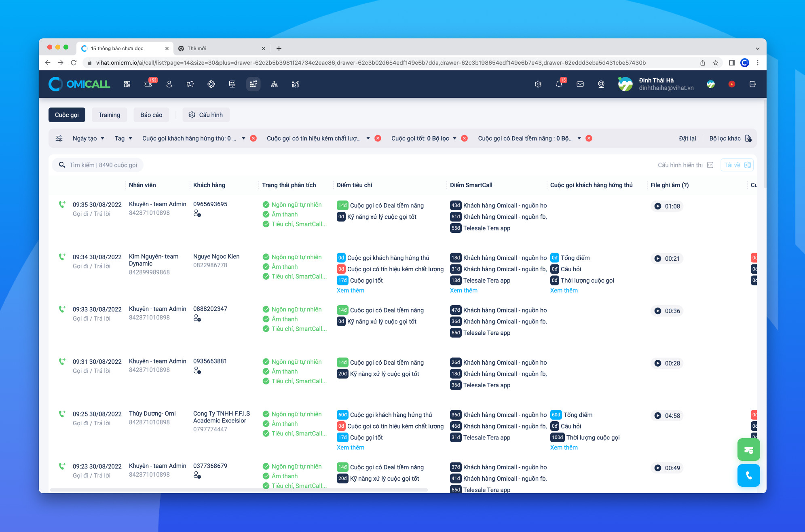Screen dimensions: 805x532
Task: Click Xem thêm under Thời lượng cuộc gọi 100đ
Action: pos(564,448)
